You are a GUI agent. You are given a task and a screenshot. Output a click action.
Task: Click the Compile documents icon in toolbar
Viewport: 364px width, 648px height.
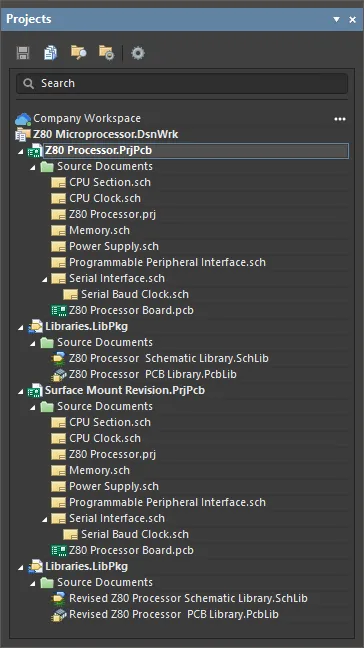tap(50, 53)
